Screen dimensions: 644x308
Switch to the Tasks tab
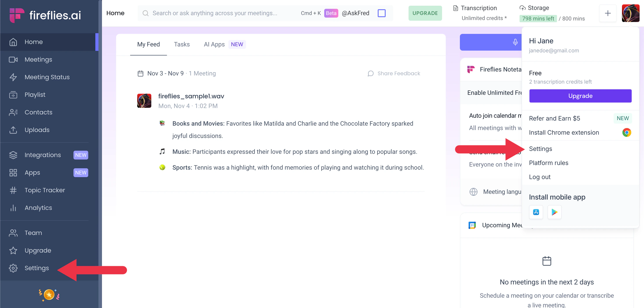(181, 44)
